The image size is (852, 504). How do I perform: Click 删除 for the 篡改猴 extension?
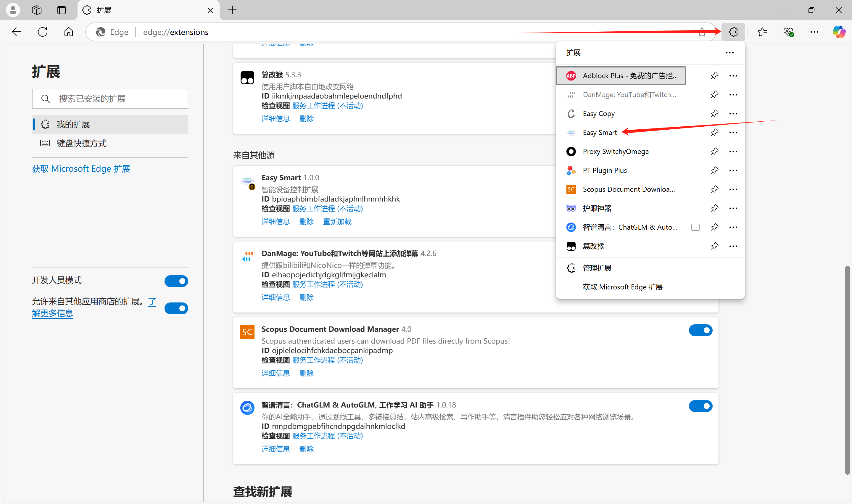point(306,119)
